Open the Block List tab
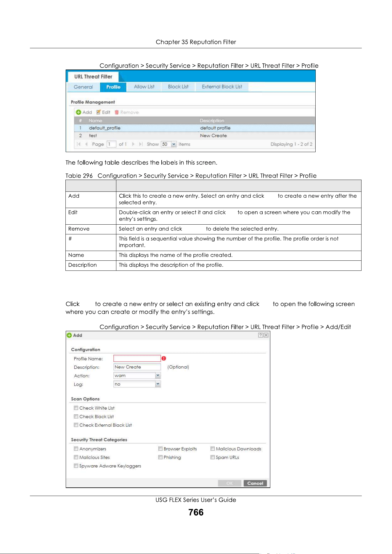The image size is (392, 554). (178, 87)
